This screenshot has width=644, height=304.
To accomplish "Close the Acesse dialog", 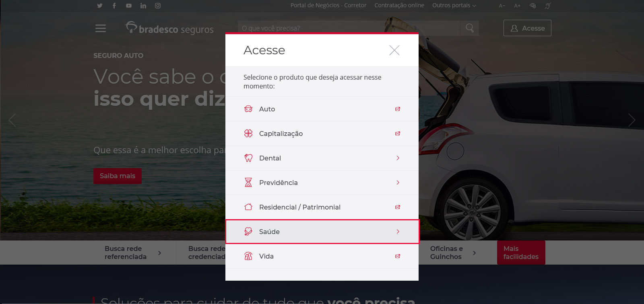I will point(394,50).
